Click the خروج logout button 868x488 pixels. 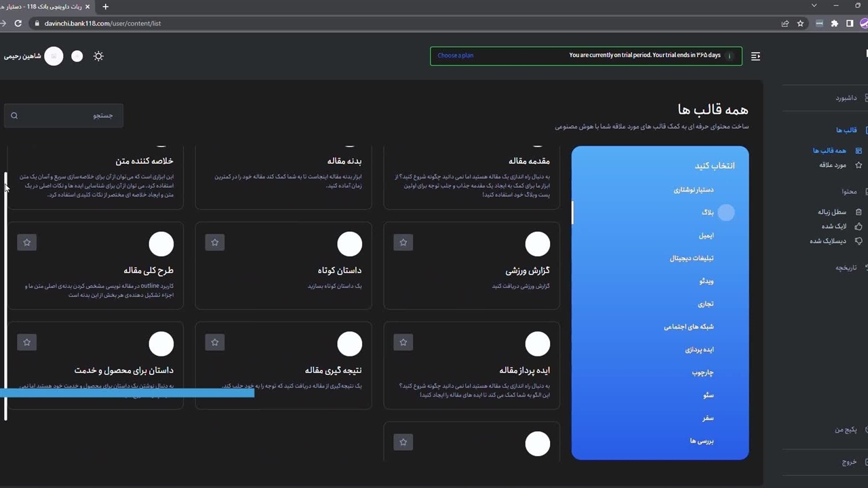pyautogui.click(x=849, y=462)
